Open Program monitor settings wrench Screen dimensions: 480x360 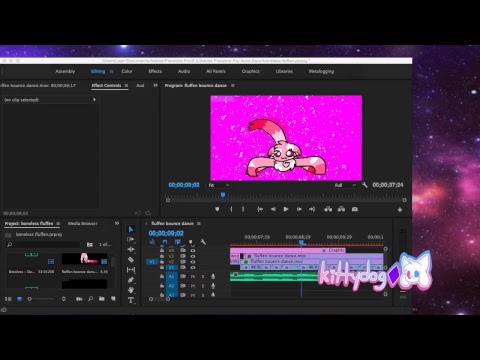click(x=365, y=185)
